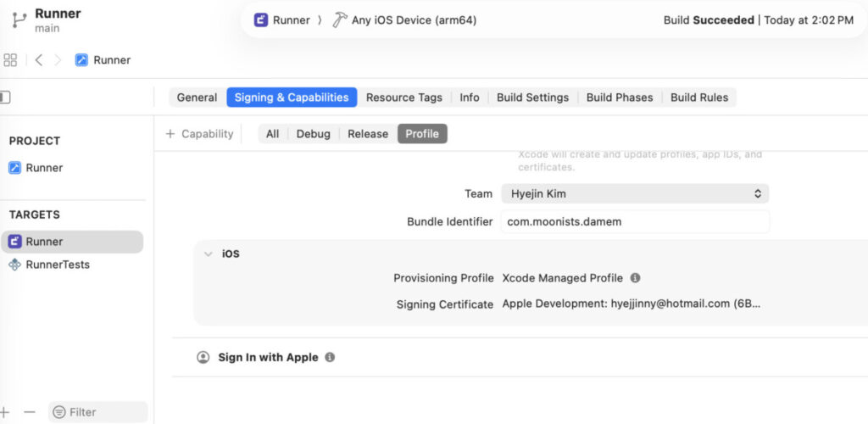The image size is (868, 424).
Task: Open the Resource Tags tab
Action: coord(404,98)
